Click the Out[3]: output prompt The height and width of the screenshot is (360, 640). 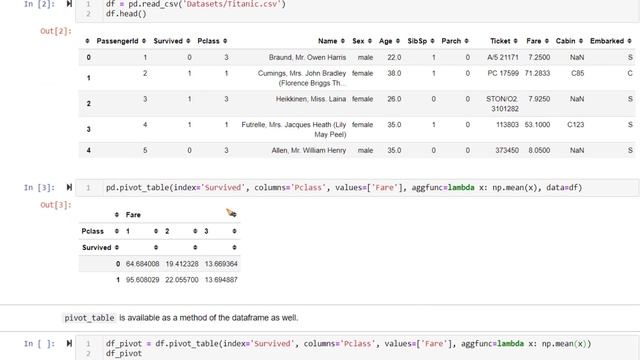(56, 205)
